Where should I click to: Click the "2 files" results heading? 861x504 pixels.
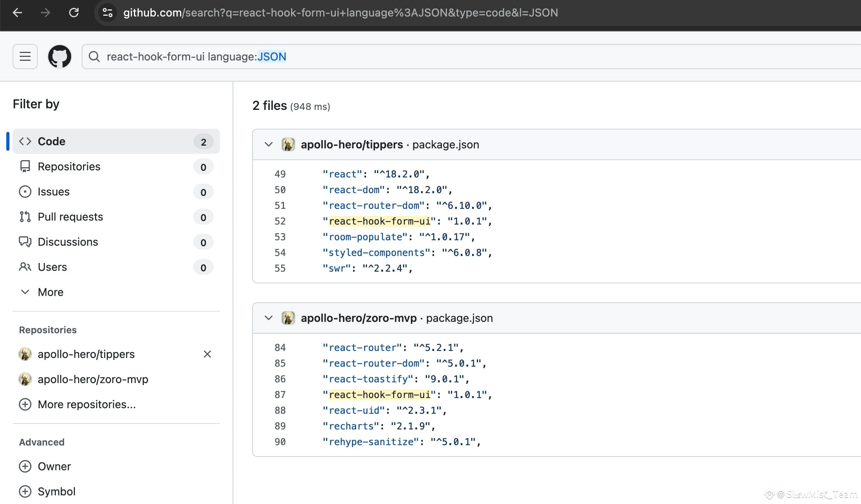269,106
